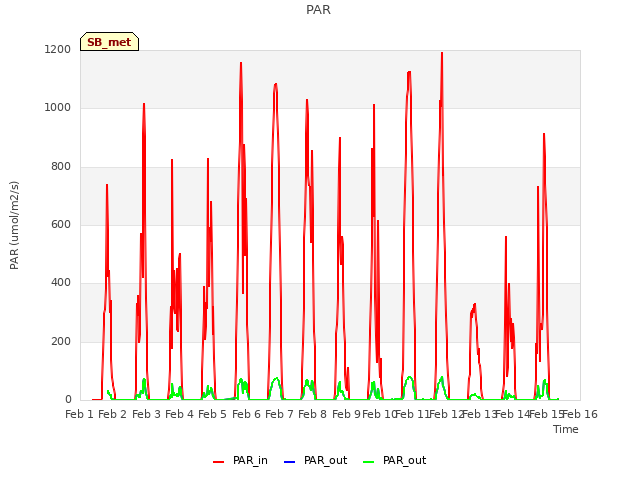
Task: Click the 1200 y-axis value
Action: point(58,49)
